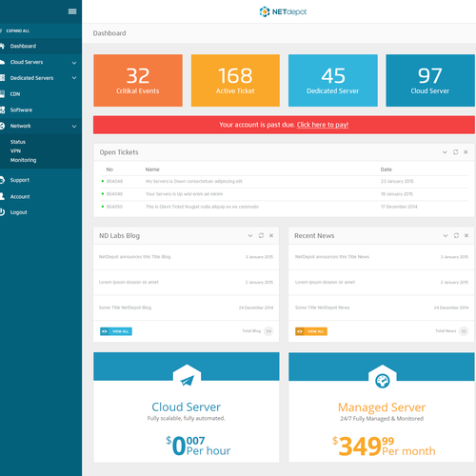Select VPN under Network

[x=15, y=151]
